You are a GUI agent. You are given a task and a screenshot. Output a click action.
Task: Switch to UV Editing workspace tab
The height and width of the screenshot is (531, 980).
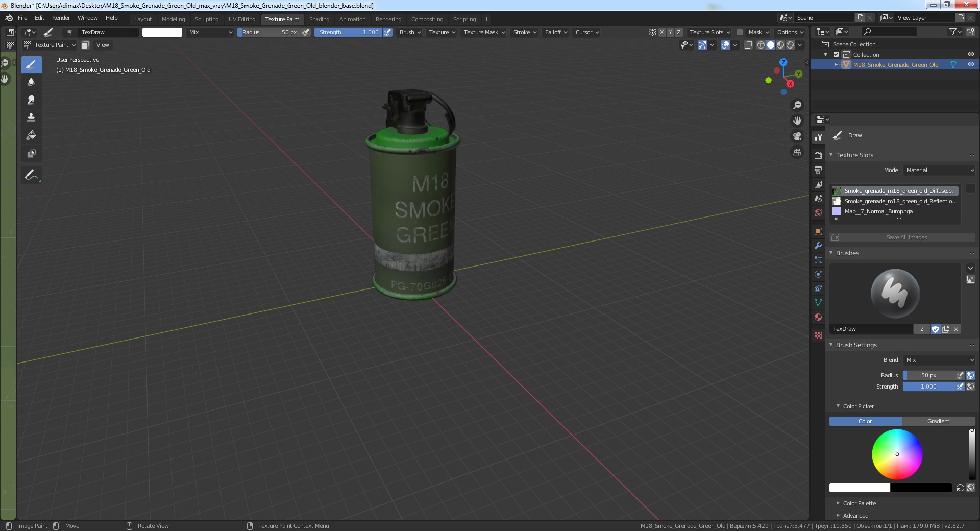(x=242, y=19)
